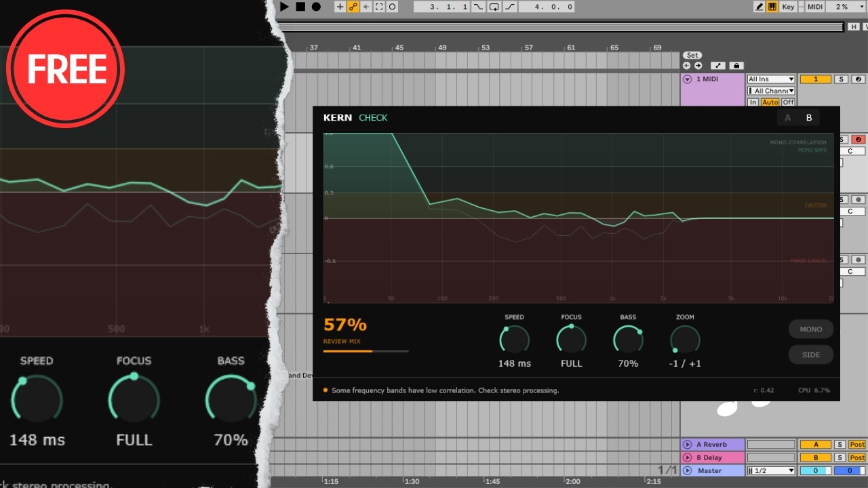Solo the A Reverb return
The height and width of the screenshot is (488, 868).
pyautogui.click(x=840, y=445)
